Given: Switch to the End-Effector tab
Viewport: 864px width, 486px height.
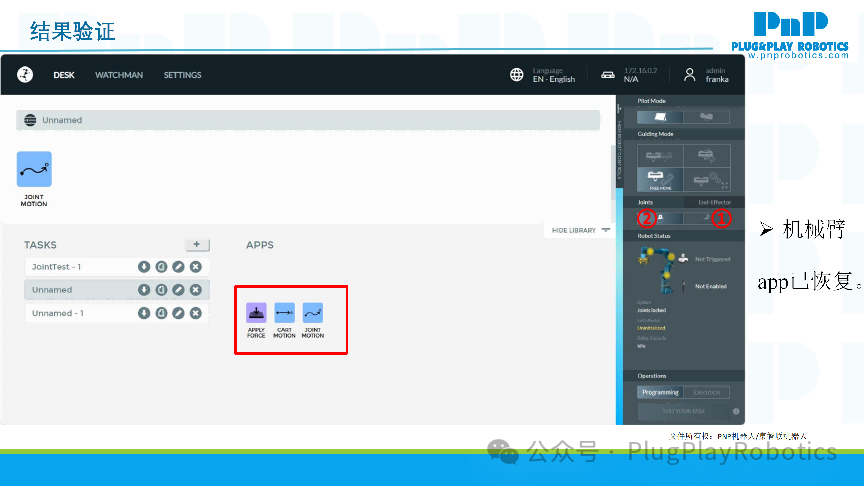Looking at the screenshot, I should tap(714, 202).
